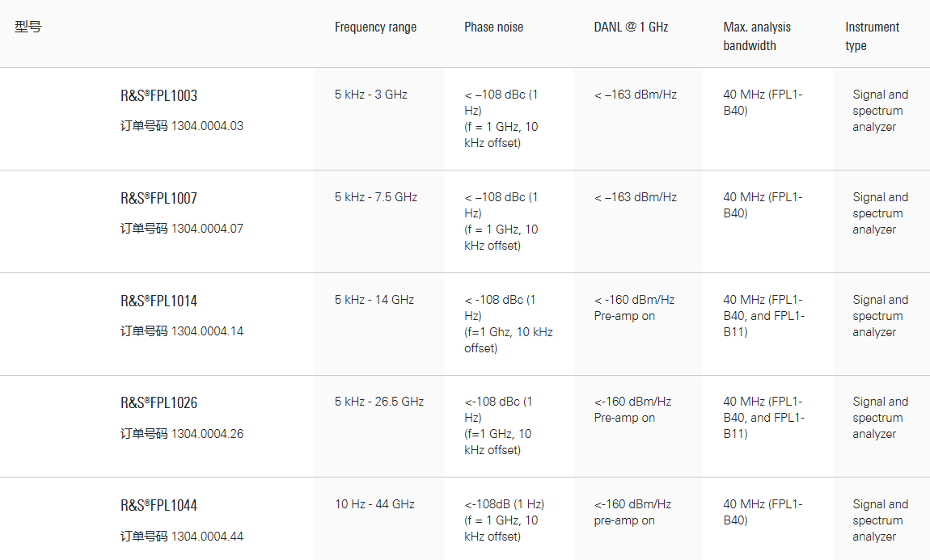The image size is (930, 560).
Task: Click order number 1304.0004.44
Action: 206,537
